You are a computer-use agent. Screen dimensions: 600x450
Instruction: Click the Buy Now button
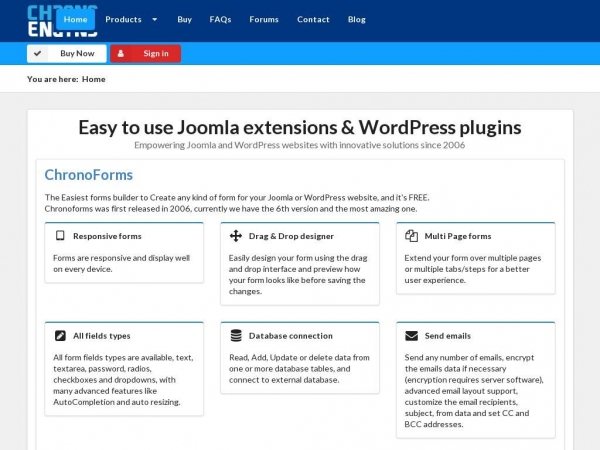coord(67,54)
